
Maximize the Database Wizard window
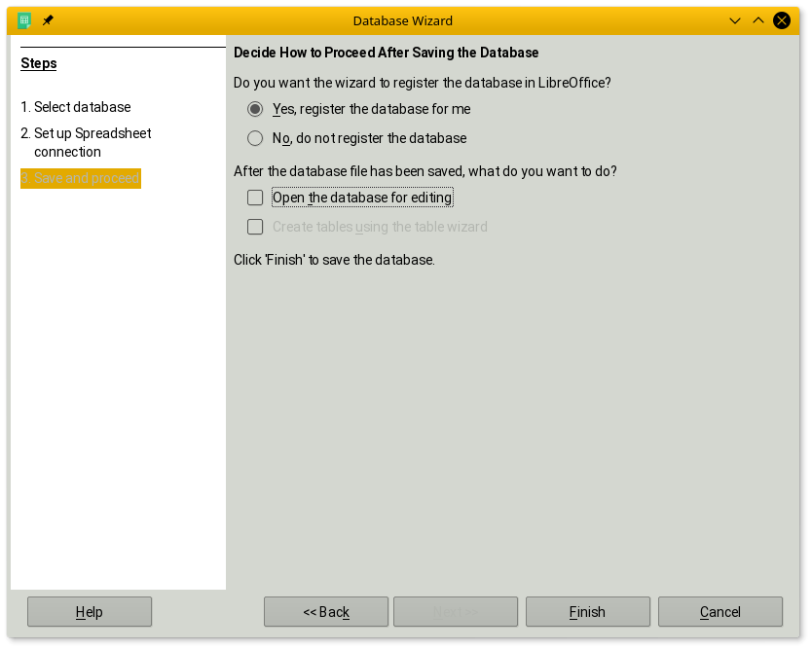click(758, 20)
